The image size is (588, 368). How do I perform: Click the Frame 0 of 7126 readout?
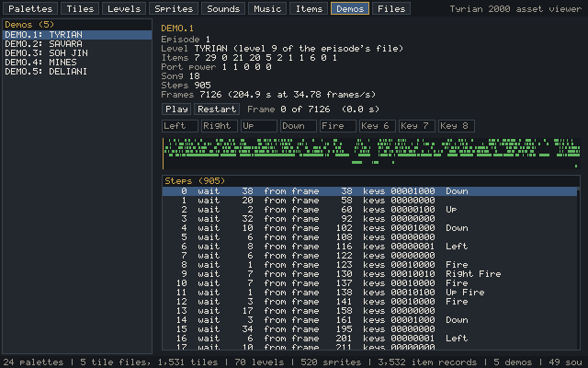point(313,109)
